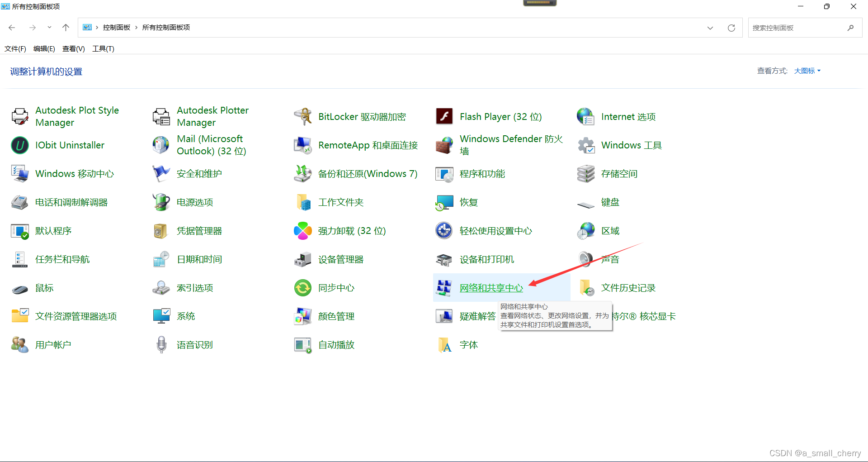Viewport: 868px width, 462px height.
Task: Open the 工具(T) menu
Action: click(103, 49)
